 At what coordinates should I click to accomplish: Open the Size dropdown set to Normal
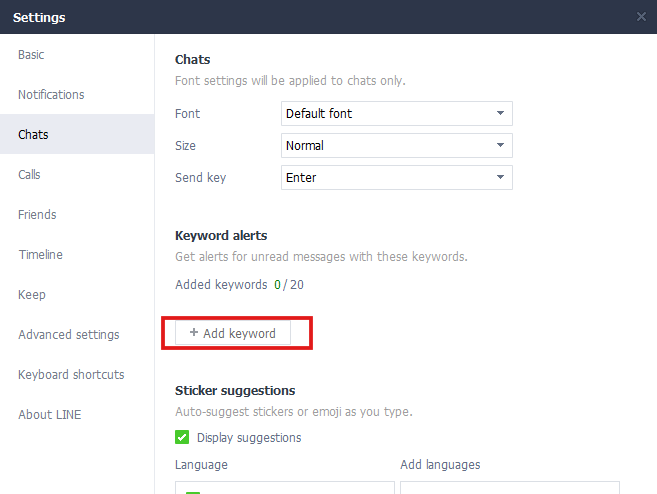pos(397,146)
